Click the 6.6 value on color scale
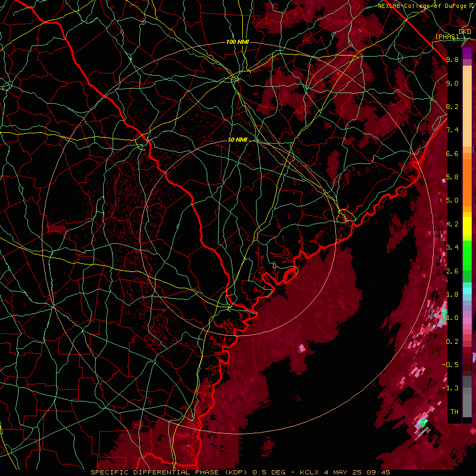 452,153
